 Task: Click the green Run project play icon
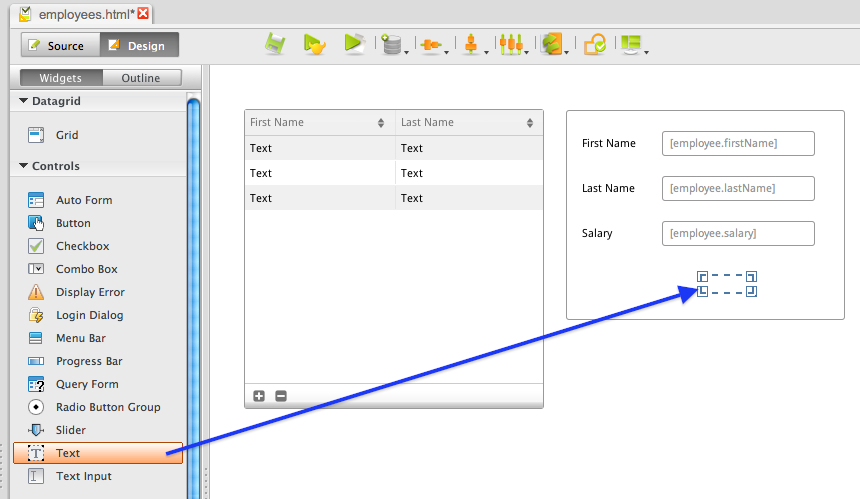[353, 44]
